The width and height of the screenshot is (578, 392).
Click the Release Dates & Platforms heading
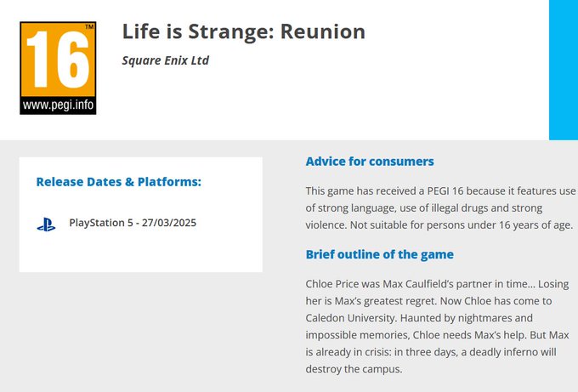pyautogui.click(x=119, y=181)
